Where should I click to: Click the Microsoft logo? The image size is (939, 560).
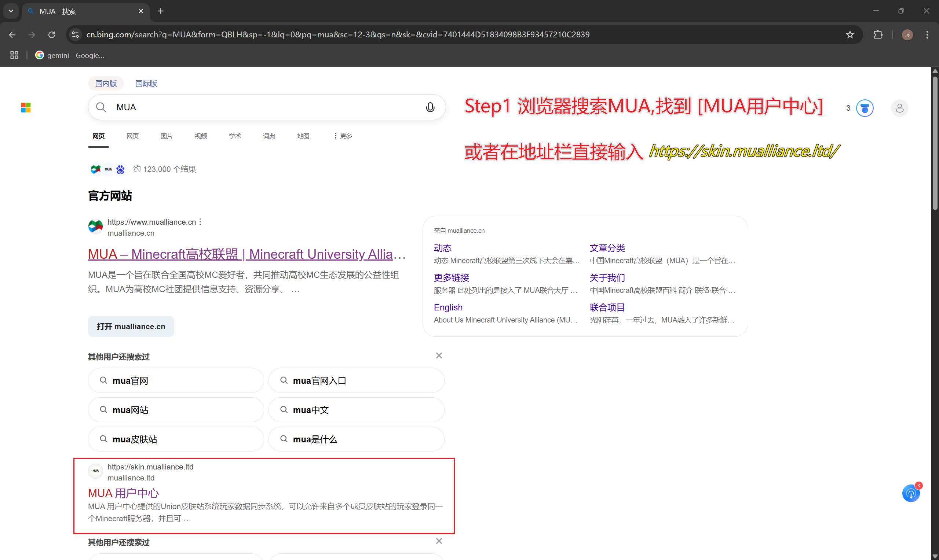coord(26,108)
